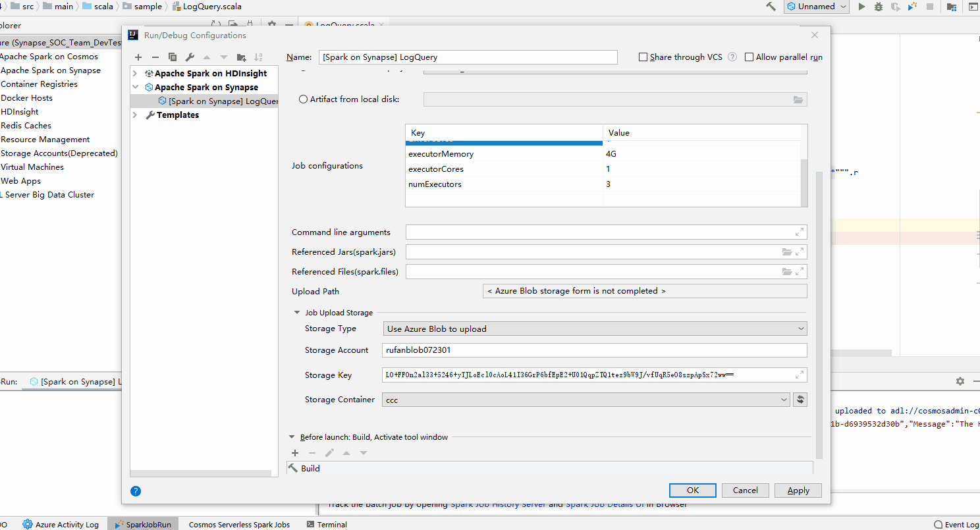Select the Artifact from local disk radio button
Image resolution: width=980 pixels, height=530 pixels.
coord(304,99)
